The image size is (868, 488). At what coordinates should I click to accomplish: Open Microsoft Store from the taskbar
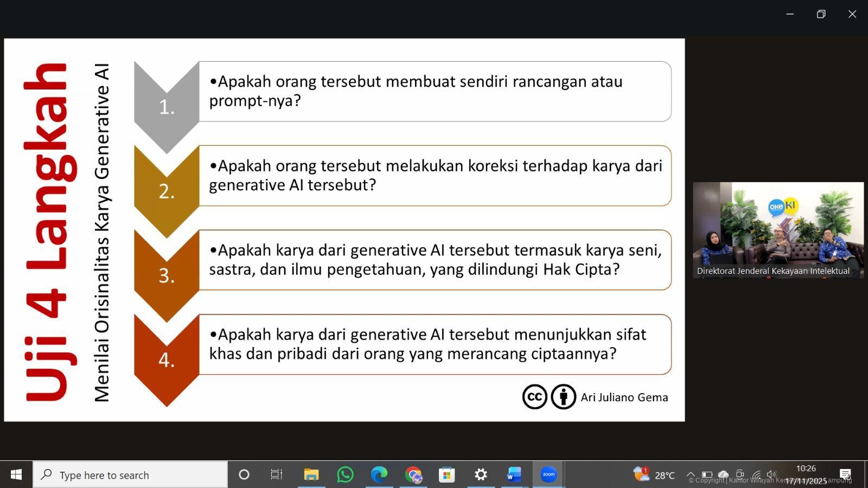tap(446, 475)
